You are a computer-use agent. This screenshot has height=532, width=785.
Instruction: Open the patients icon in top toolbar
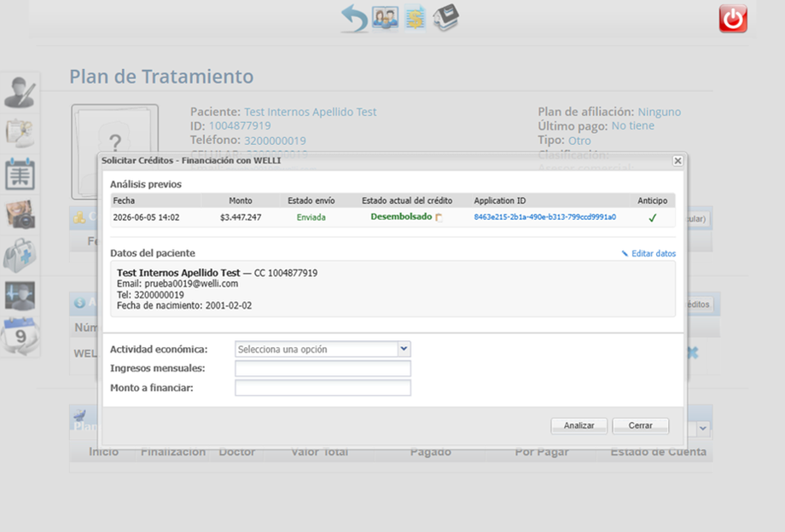point(385,18)
